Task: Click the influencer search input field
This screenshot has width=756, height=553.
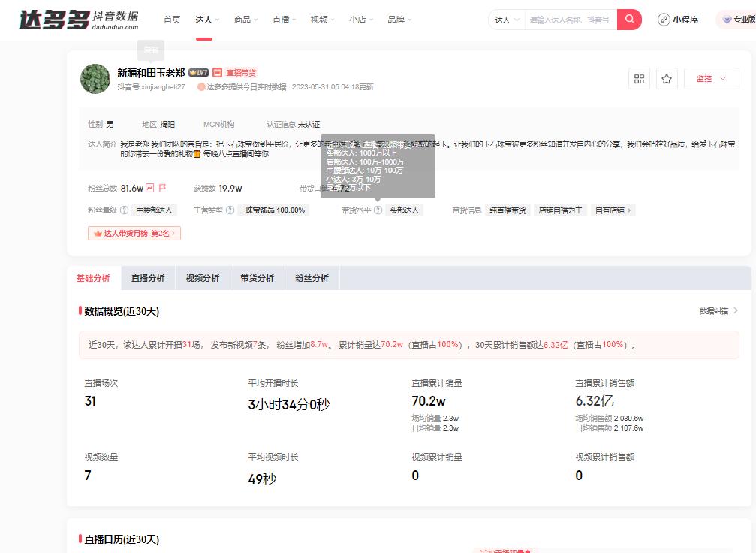Action: coord(568,19)
